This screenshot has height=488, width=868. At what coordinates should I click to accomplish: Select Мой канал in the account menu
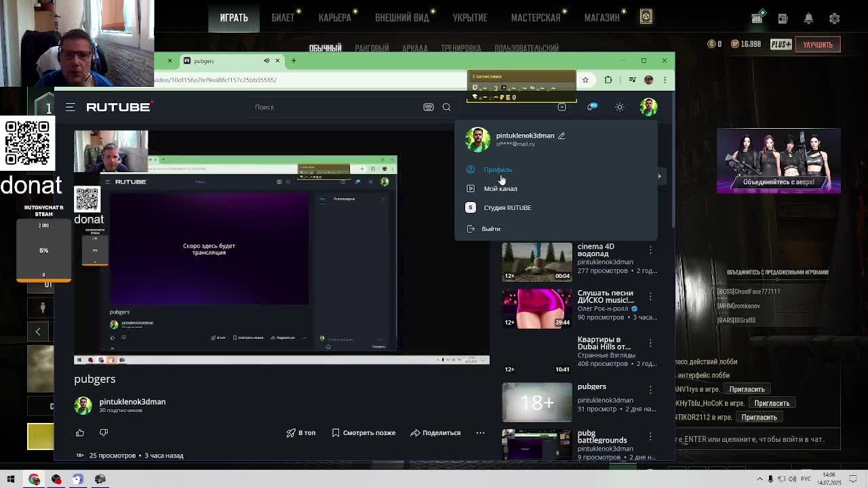[500, 188]
